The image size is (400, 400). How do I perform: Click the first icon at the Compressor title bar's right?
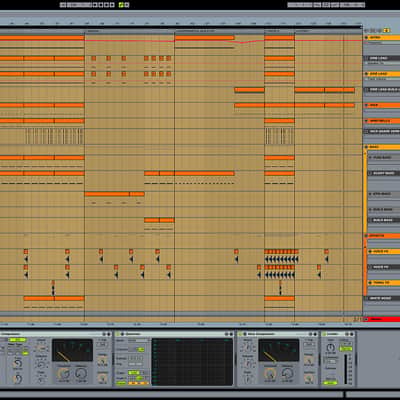coord(104,334)
